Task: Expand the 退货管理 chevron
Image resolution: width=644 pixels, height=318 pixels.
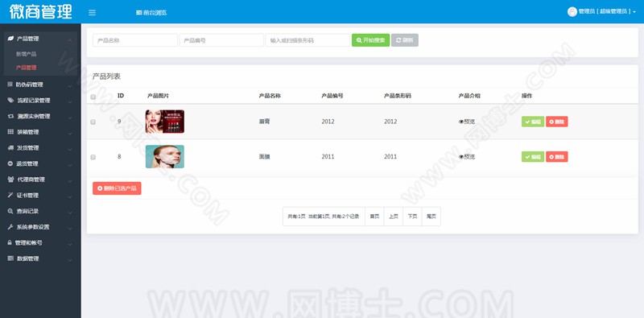Action: (x=70, y=165)
